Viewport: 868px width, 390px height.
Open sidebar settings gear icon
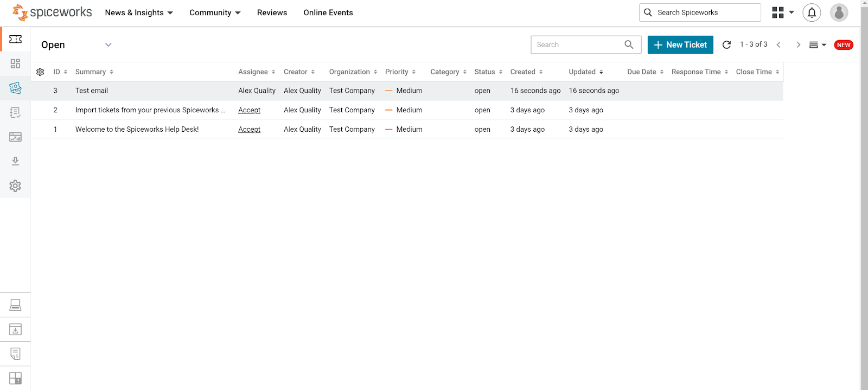(15, 186)
